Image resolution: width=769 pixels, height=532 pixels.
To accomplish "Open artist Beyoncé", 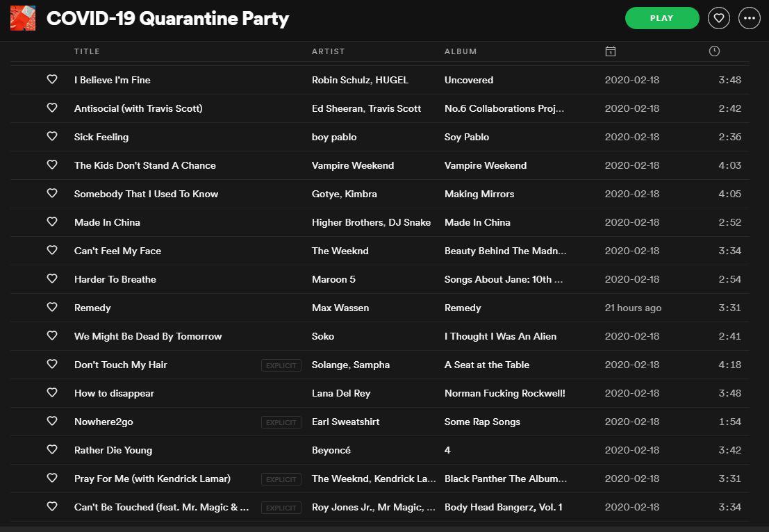I will coord(331,450).
